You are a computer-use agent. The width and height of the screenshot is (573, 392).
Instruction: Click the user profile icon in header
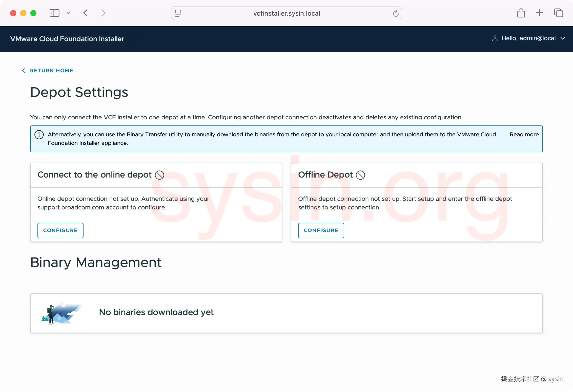click(x=495, y=38)
